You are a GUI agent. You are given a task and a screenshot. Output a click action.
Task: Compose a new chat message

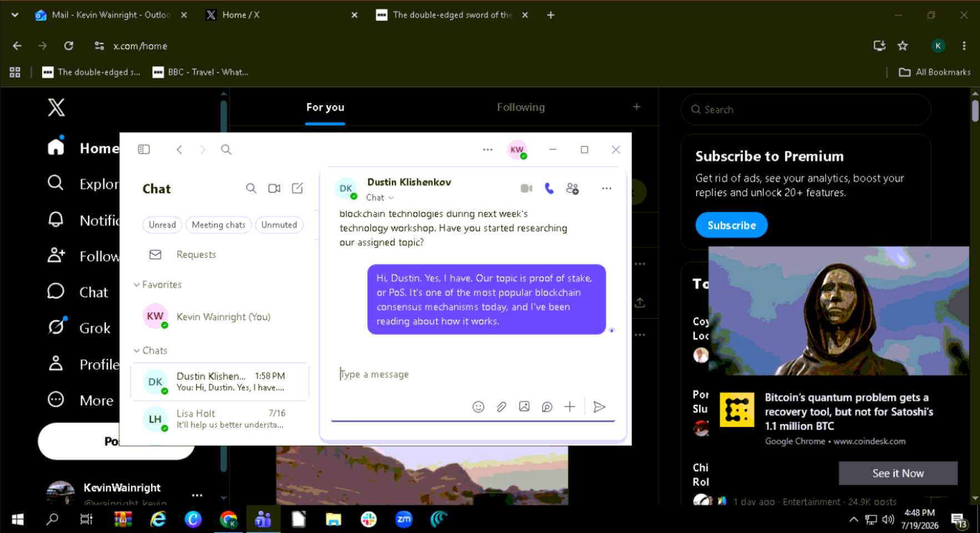point(297,189)
